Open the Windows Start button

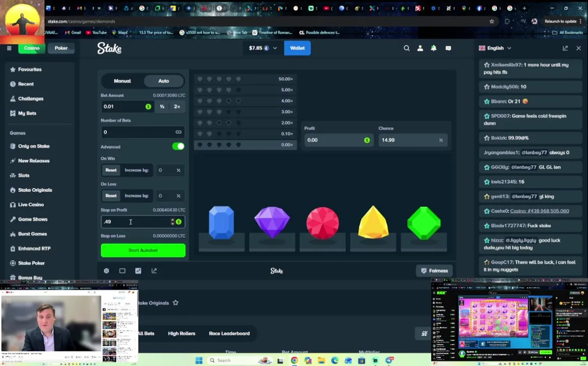click(199, 360)
